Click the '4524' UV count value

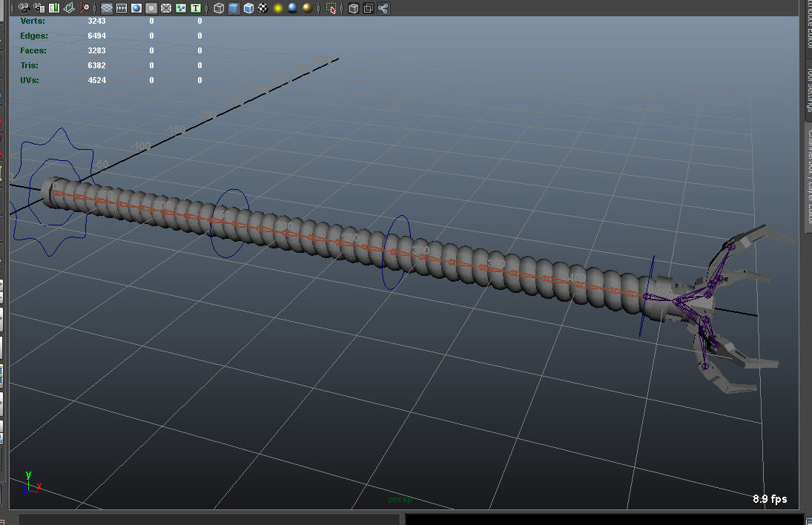point(97,80)
